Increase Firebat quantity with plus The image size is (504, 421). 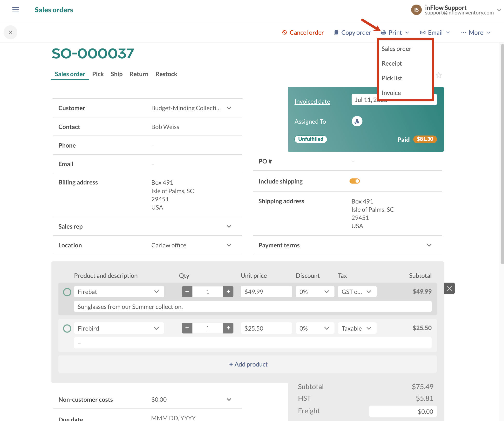click(228, 292)
